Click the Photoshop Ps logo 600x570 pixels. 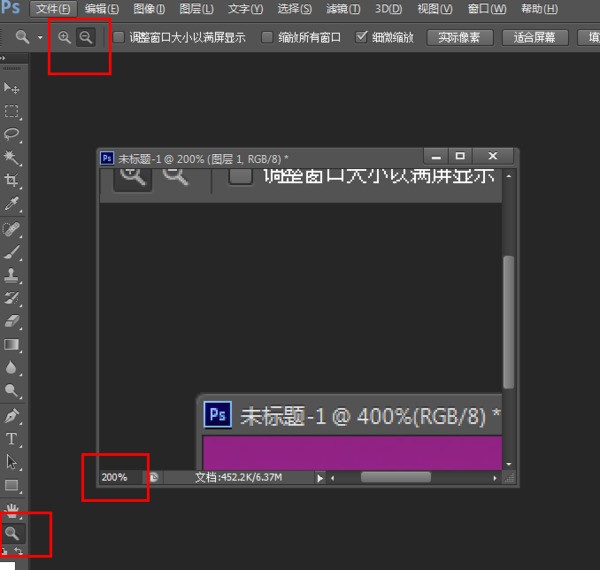click(x=10, y=7)
